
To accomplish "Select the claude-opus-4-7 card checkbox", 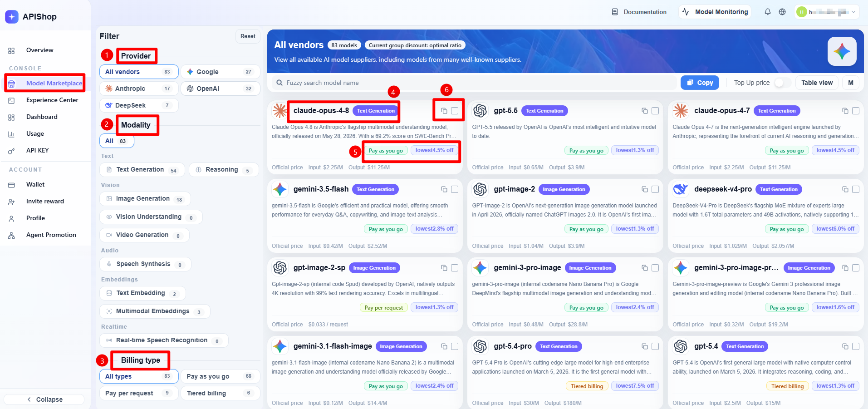I will point(856,111).
